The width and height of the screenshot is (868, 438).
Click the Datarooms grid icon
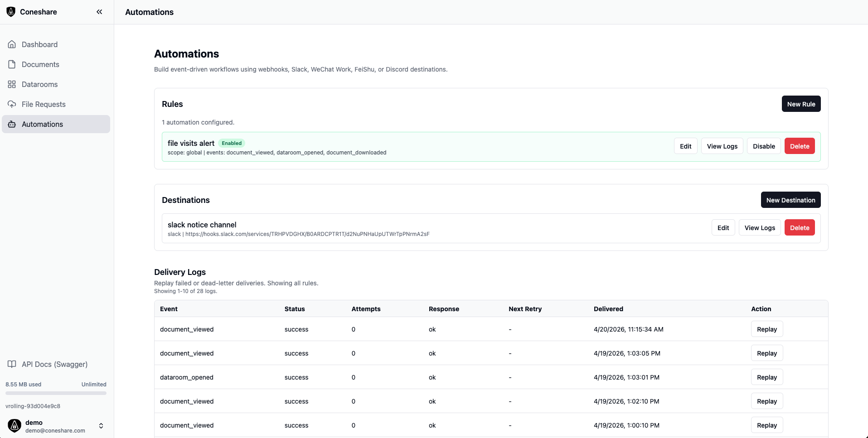(x=12, y=84)
